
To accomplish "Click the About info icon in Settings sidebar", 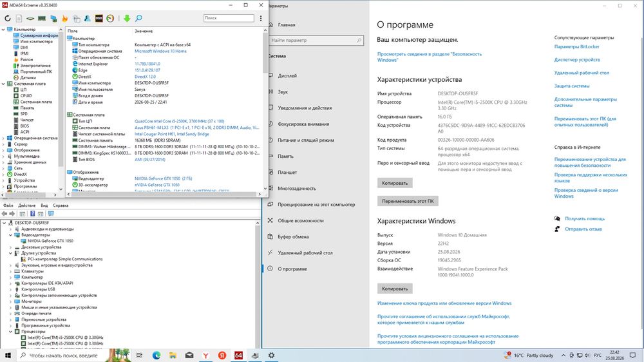I will (x=270, y=269).
